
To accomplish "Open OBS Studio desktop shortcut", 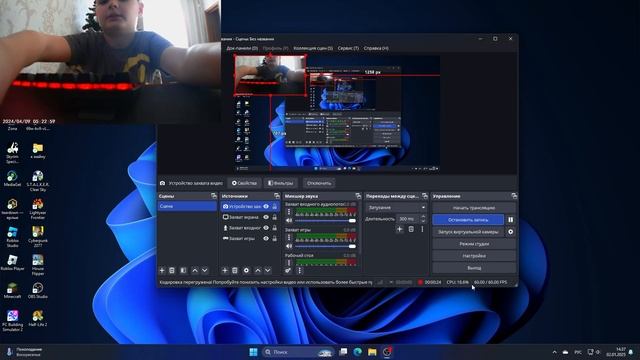I will point(38,290).
